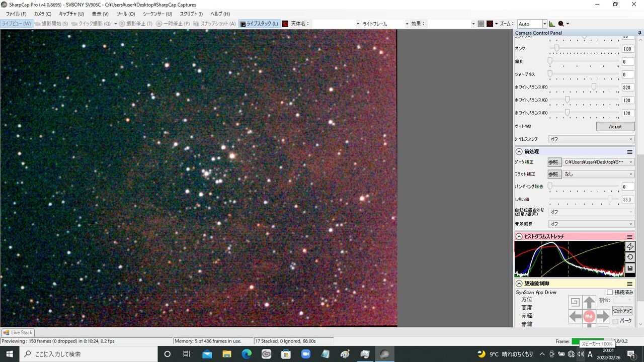This screenshot has width=644, height=362.
Task: Click the magnifier focus tool icon
Action: point(561,24)
